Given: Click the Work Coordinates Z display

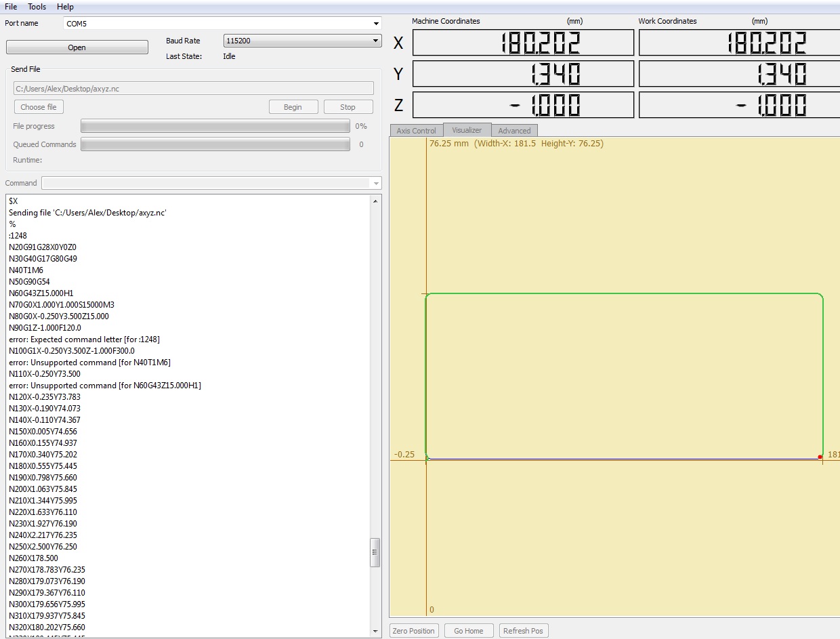Looking at the screenshot, I should pyautogui.click(x=739, y=105).
